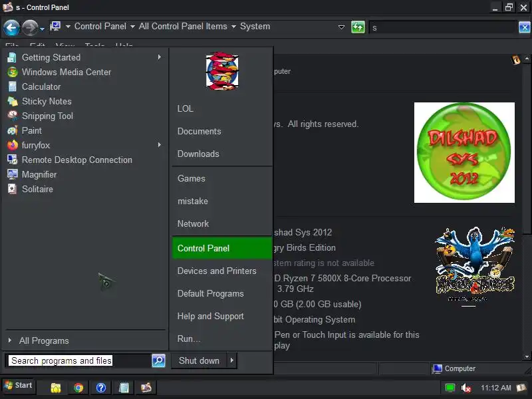This screenshot has height=399, width=532.
Task: Click Control Panel in the address breadcrumb
Action: point(100,27)
